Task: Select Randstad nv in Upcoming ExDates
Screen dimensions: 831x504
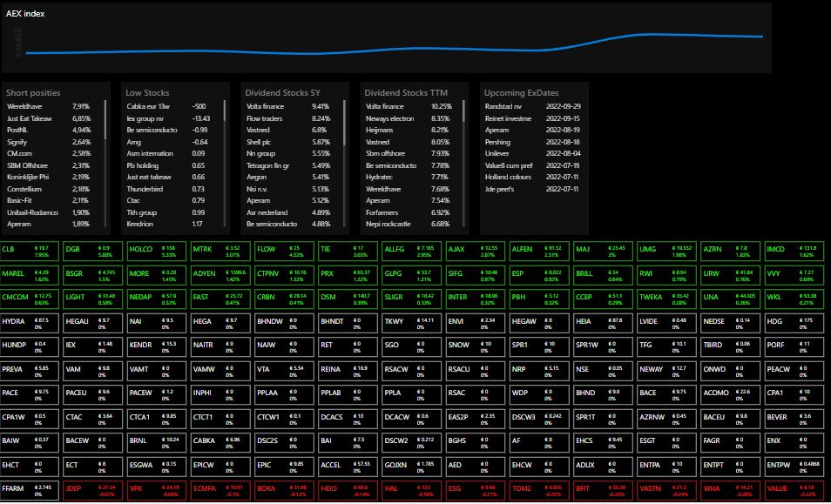Action: click(507, 106)
